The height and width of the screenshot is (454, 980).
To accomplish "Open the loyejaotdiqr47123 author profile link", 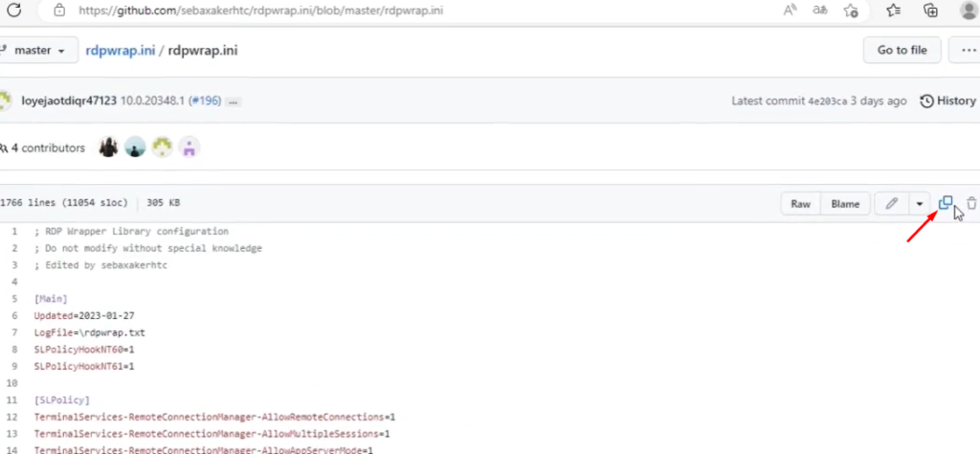I will [69, 101].
